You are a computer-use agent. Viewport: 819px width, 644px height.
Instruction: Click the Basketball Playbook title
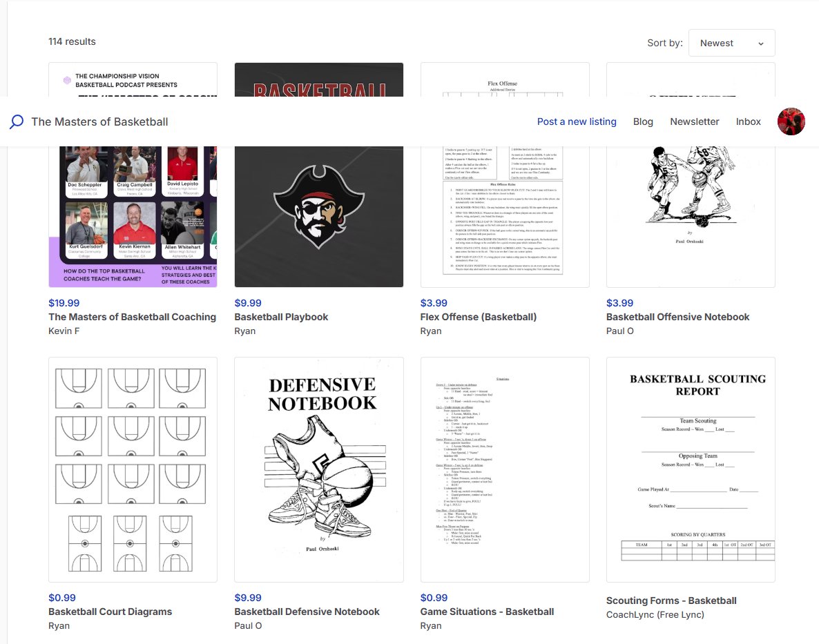click(281, 317)
